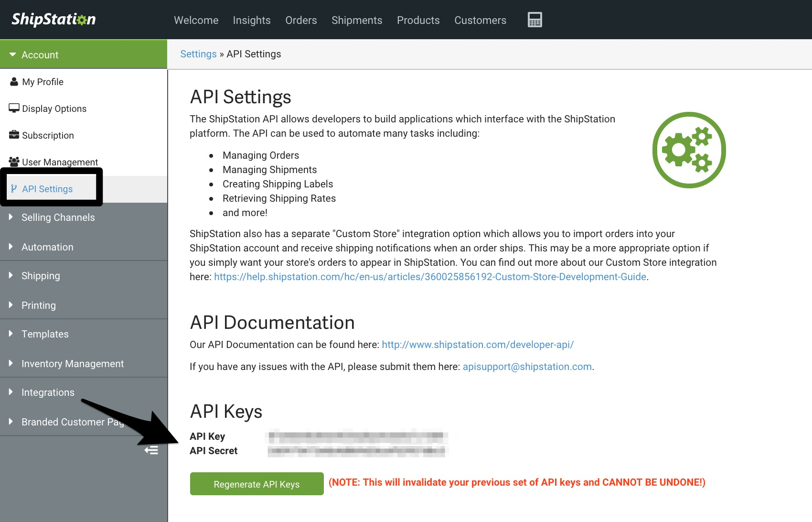Expand the Automation section

[x=84, y=247]
